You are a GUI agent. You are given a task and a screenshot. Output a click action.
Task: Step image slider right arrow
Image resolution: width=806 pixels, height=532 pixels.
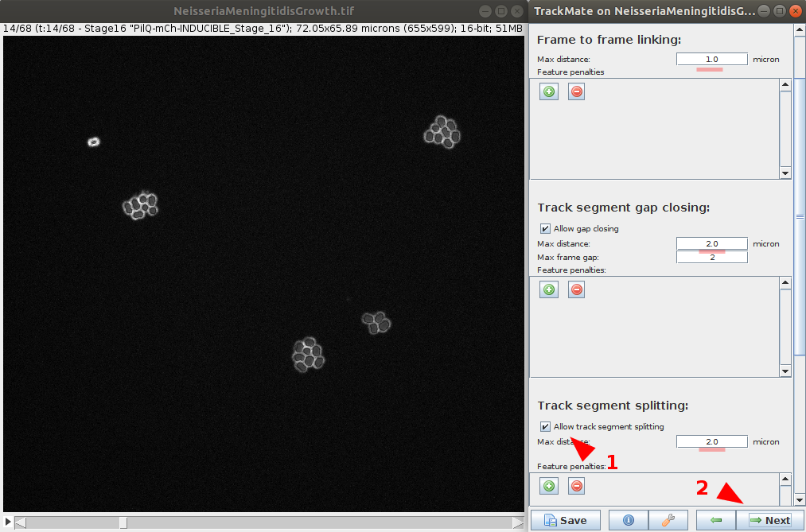tap(518, 522)
